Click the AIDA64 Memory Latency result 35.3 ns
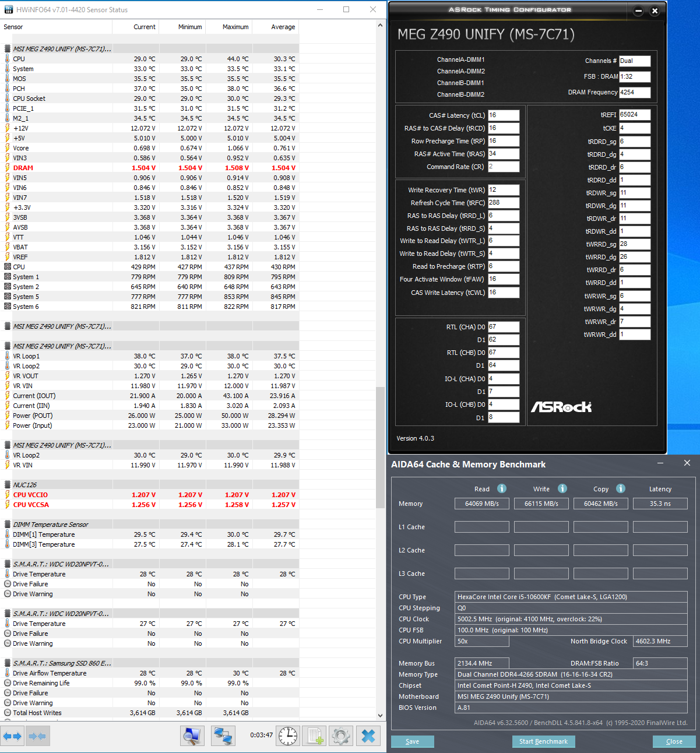Viewport: 700px width, 753px height. [x=660, y=504]
